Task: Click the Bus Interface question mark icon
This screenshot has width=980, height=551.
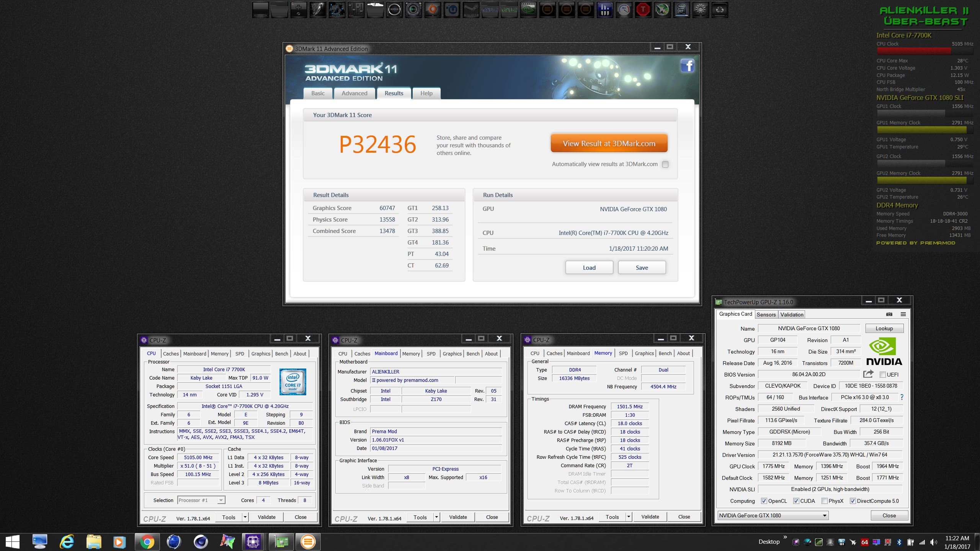Action: pos(902,397)
